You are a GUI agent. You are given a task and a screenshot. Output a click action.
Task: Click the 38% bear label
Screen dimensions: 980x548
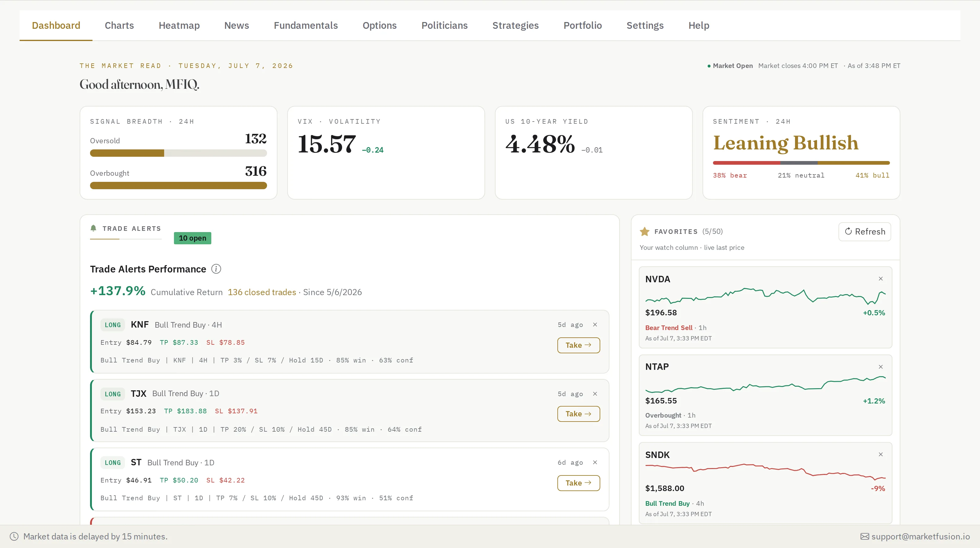(x=730, y=175)
